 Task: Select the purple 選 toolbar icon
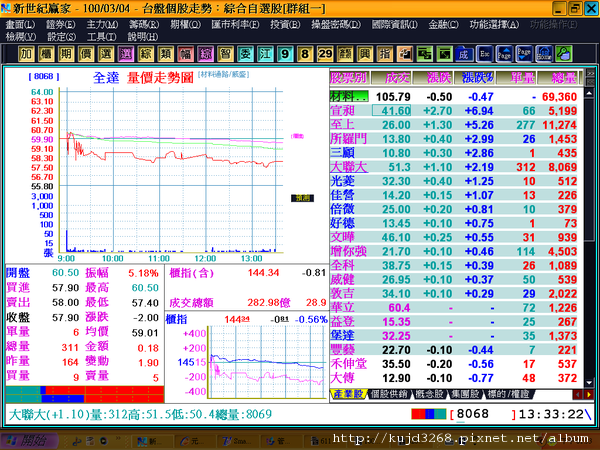pos(126,54)
